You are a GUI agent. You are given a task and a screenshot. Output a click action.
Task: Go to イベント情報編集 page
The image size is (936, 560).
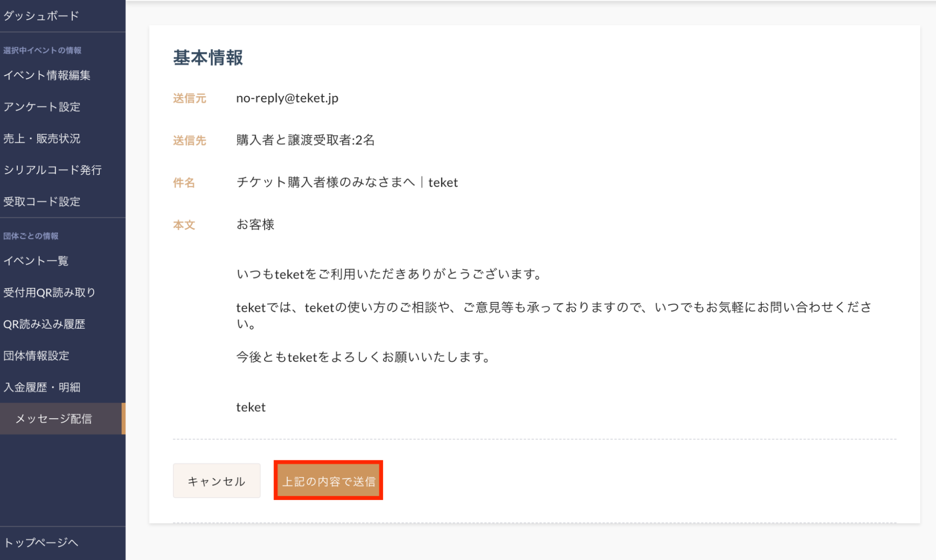47,75
